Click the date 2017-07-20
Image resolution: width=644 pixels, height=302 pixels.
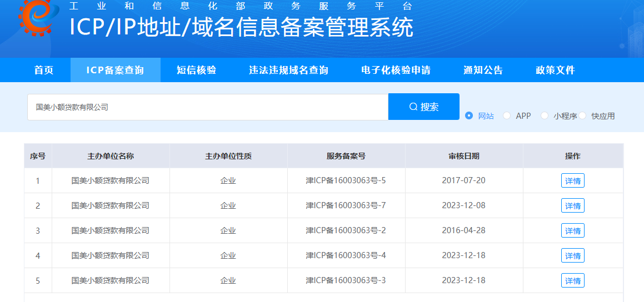point(464,180)
